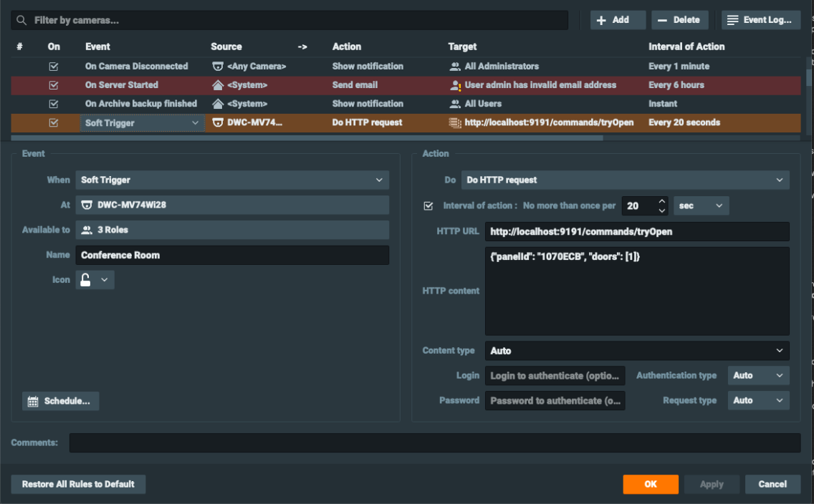Open the When event dropdown
The width and height of the screenshot is (814, 504).
[x=232, y=180]
